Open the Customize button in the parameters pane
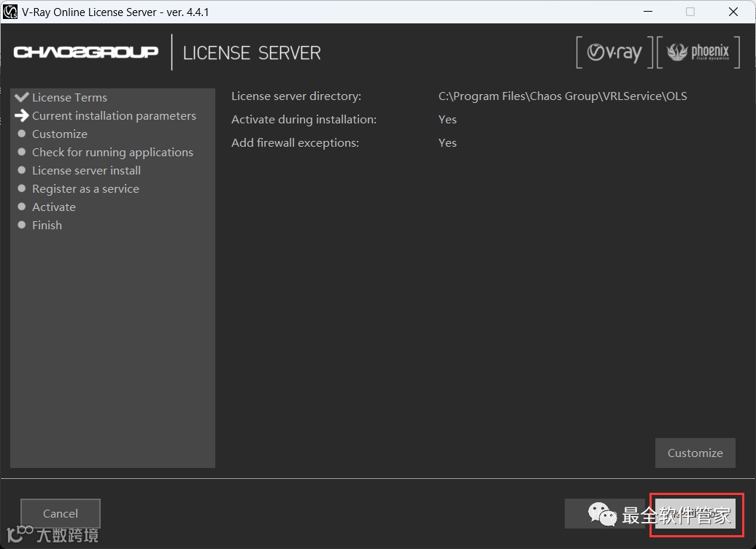This screenshot has height=549, width=756. point(695,453)
